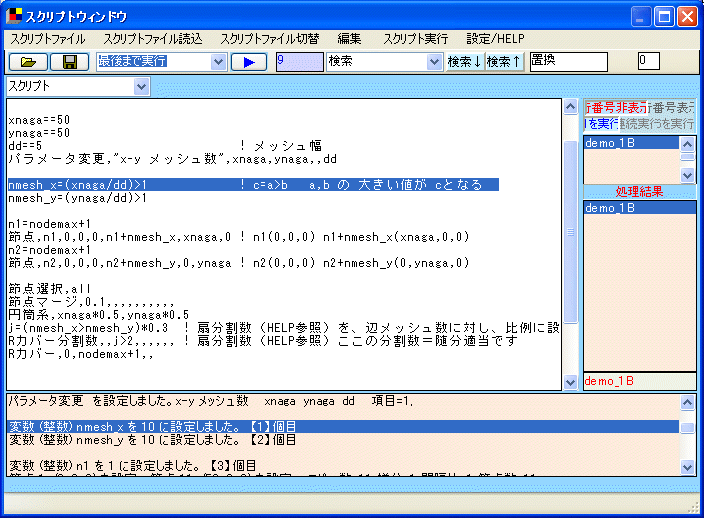The width and height of the screenshot is (704, 518).
Task: Click the small field showing 0
Action: point(648,61)
